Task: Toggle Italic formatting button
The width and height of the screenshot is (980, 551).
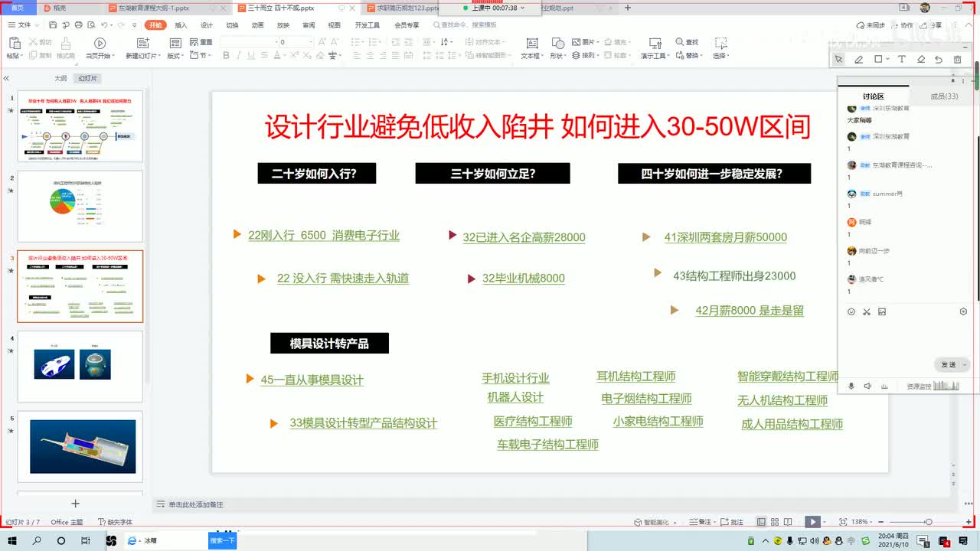Action: tap(238, 56)
